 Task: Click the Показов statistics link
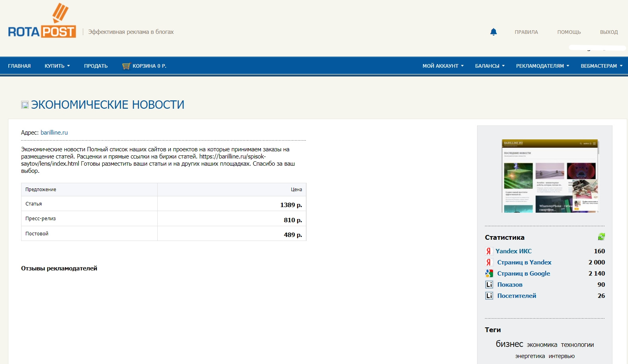tap(510, 285)
